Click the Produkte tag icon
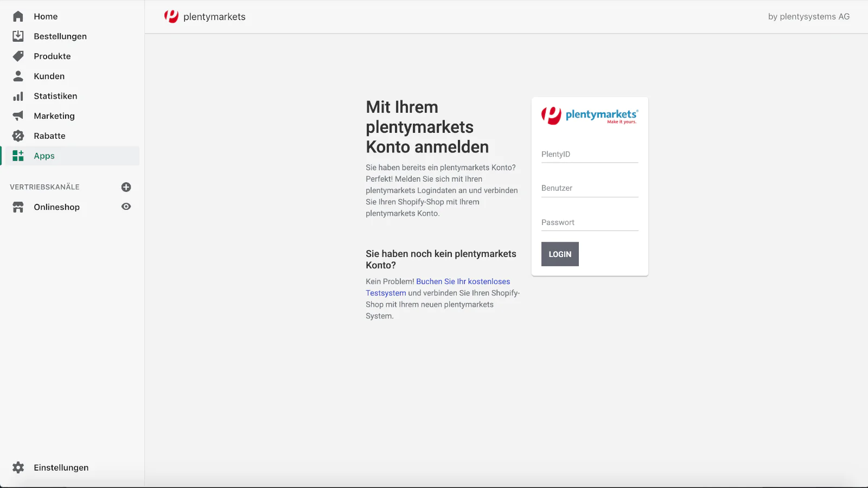Image resolution: width=868 pixels, height=488 pixels. (x=18, y=56)
